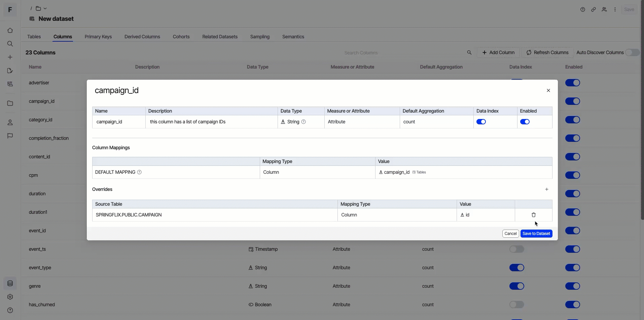
Task: Open the help icon at sidebar bottom
Action: [x=10, y=310]
